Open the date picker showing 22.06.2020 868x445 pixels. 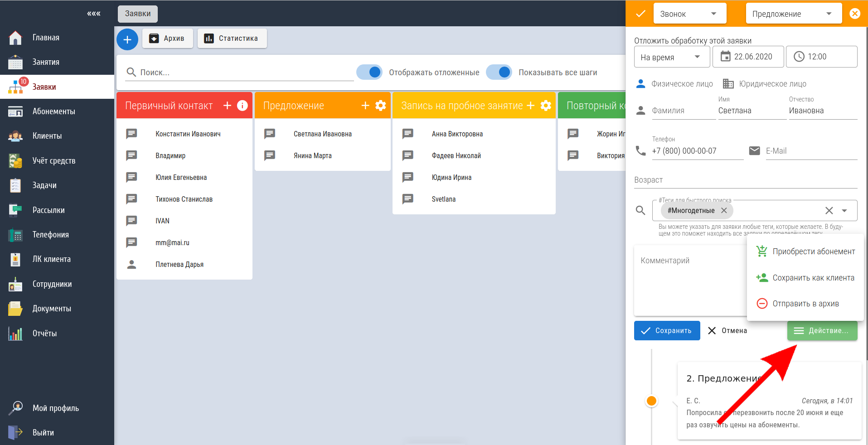(748, 57)
